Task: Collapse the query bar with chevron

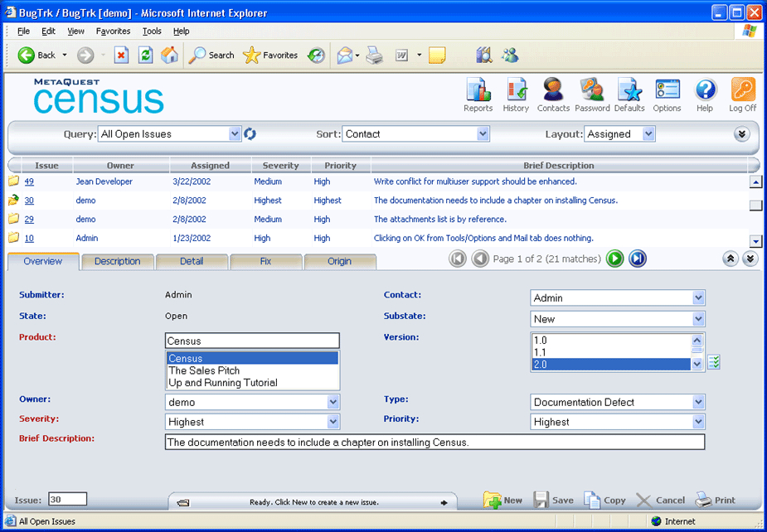Action: [x=741, y=134]
